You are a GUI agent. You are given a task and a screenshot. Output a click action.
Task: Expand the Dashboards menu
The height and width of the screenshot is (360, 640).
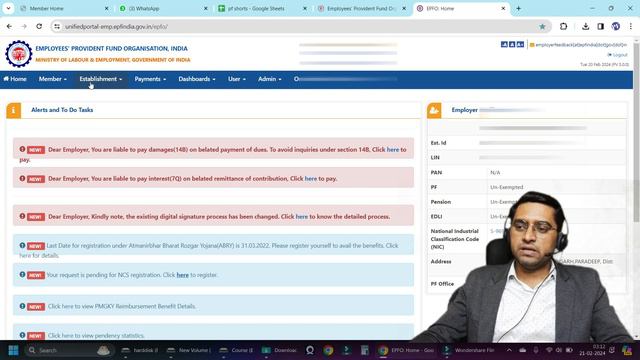[x=197, y=79]
